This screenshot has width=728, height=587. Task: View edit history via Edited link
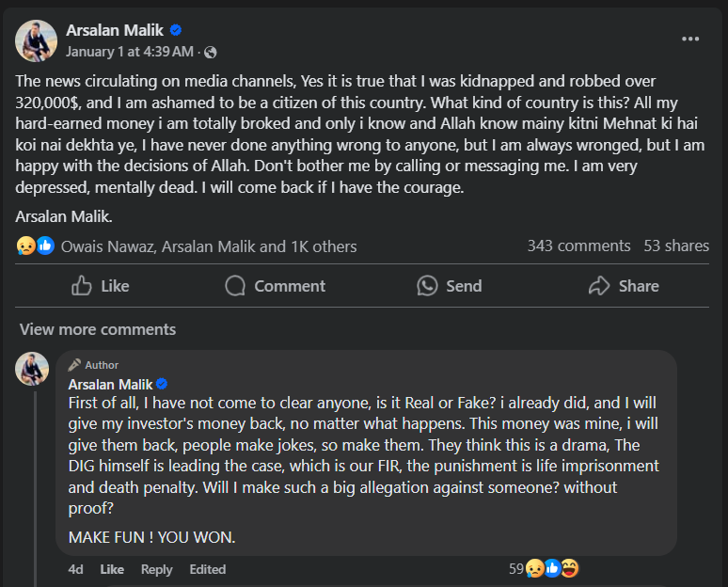[x=207, y=569]
